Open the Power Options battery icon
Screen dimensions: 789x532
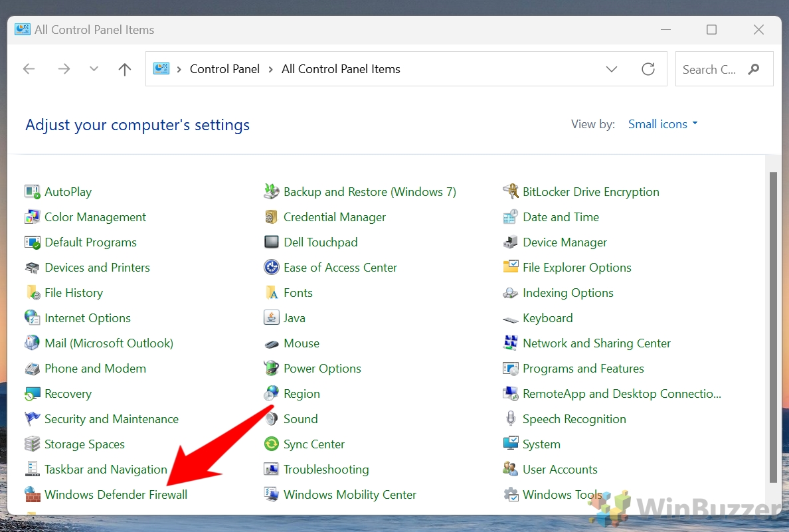[271, 369]
